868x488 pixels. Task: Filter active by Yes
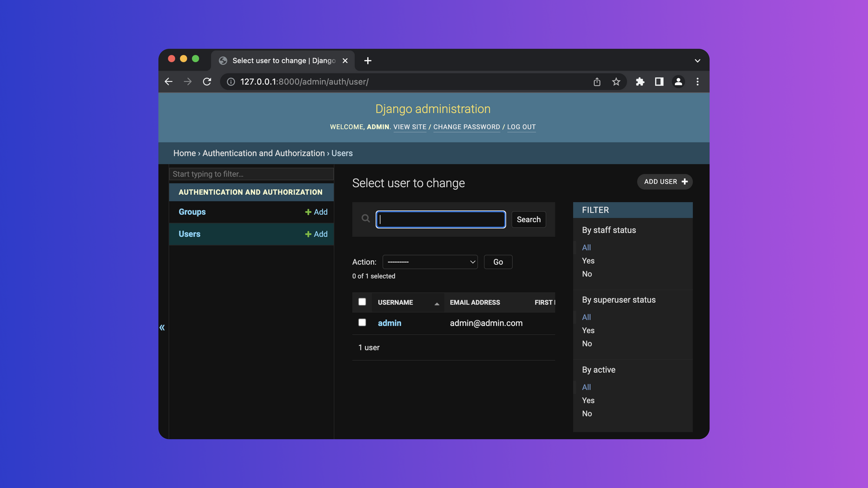(588, 400)
